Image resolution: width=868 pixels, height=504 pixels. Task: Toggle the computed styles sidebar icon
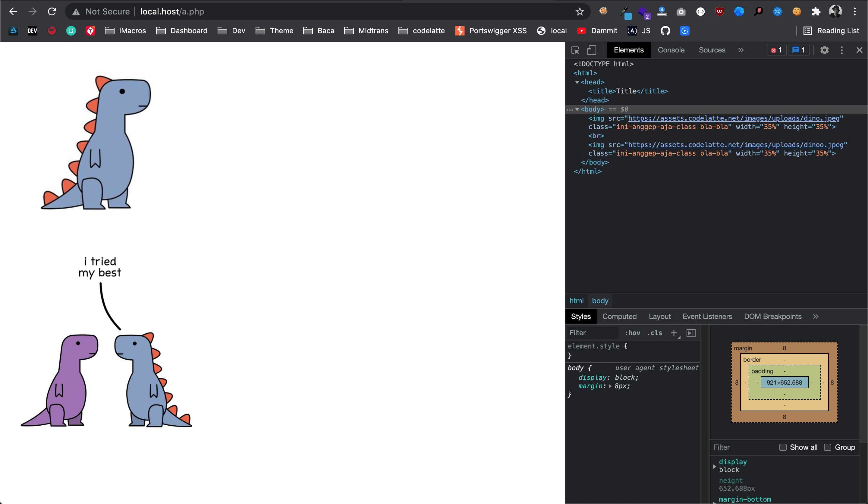coord(691,333)
